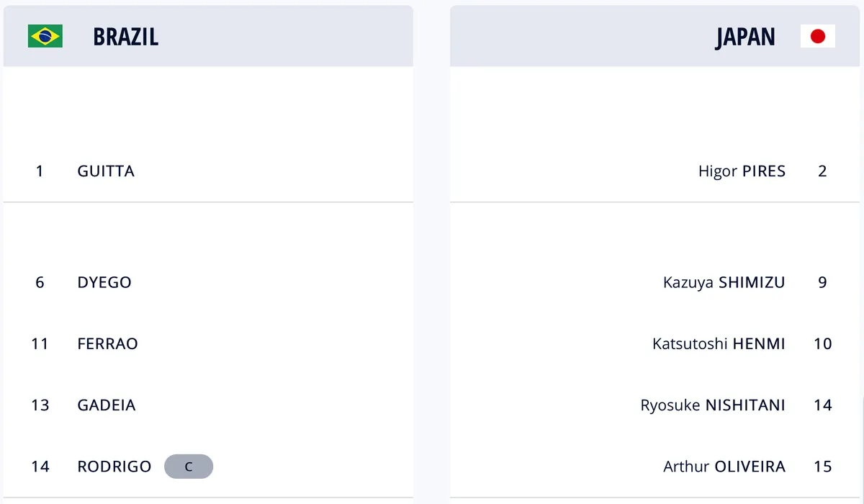Select player FERRAO
Screen dimensions: 864x504
click(x=107, y=343)
